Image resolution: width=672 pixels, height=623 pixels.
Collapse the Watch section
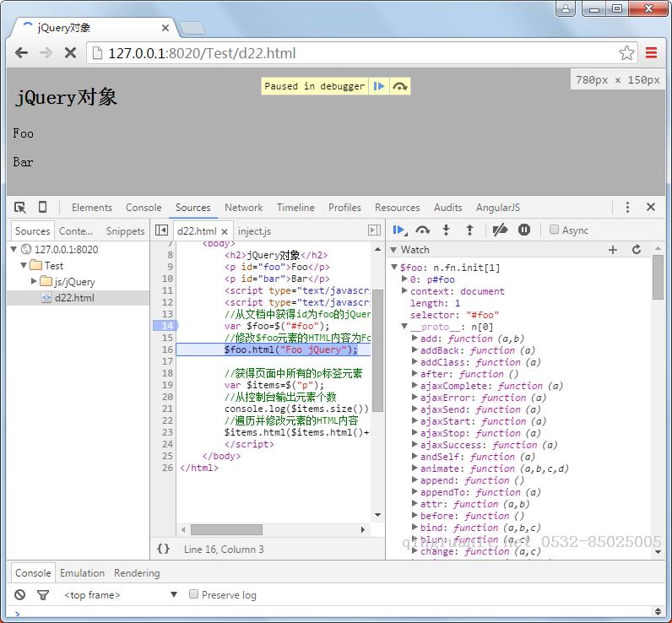click(x=393, y=250)
